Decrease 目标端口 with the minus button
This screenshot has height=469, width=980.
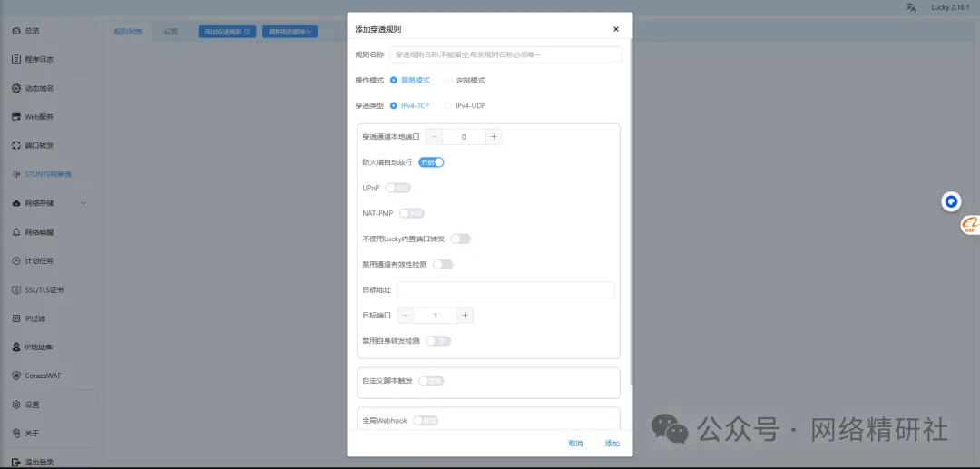click(405, 316)
